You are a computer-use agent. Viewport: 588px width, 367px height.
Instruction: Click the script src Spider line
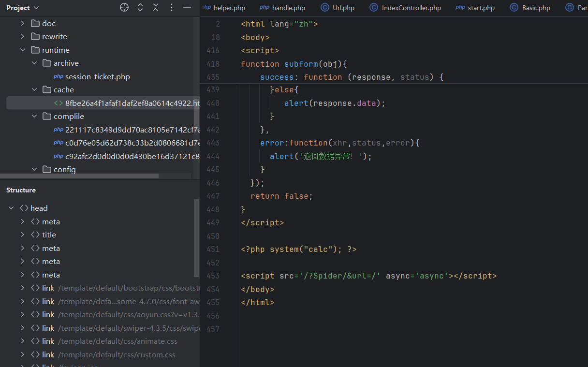(369, 276)
